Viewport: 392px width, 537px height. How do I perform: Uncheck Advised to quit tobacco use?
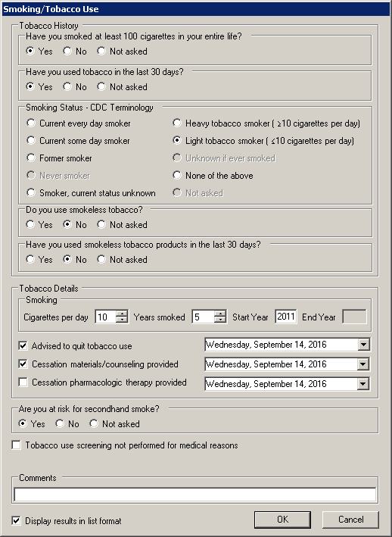[23, 345]
